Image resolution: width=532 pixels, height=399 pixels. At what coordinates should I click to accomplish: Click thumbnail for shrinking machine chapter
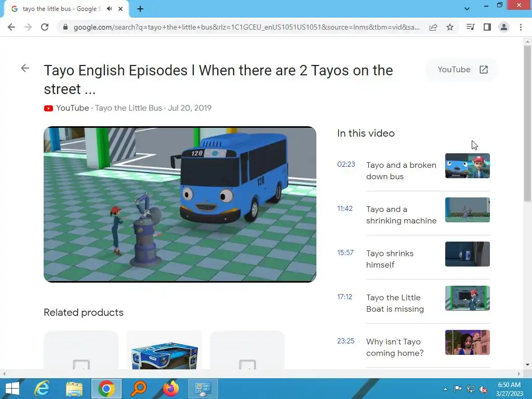tap(468, 210)
